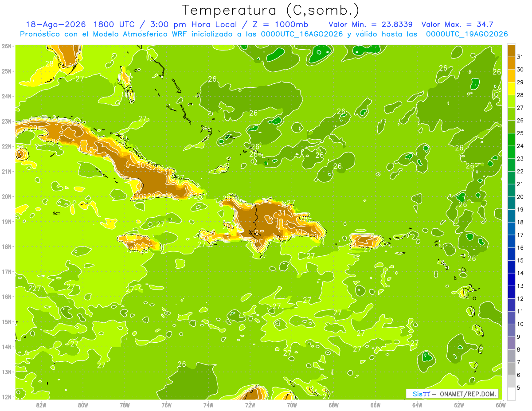Click the 68W longitude label

click(x=334, y=404)
